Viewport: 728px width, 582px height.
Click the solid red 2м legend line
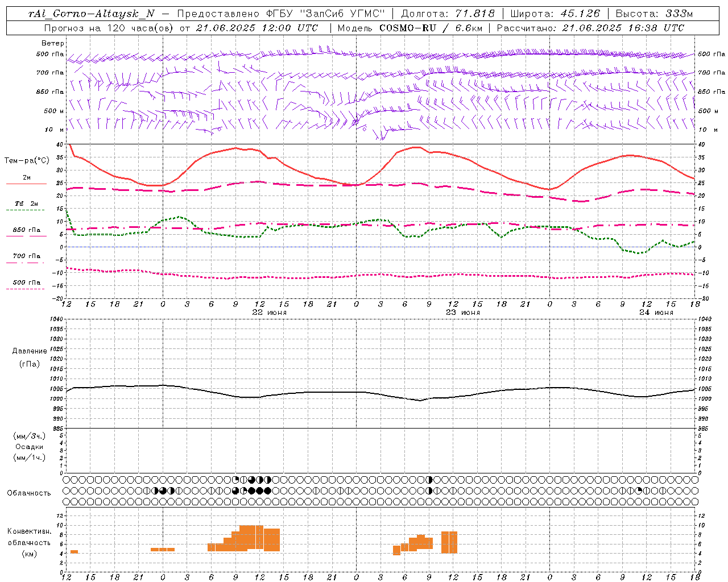tap(26, 184)
